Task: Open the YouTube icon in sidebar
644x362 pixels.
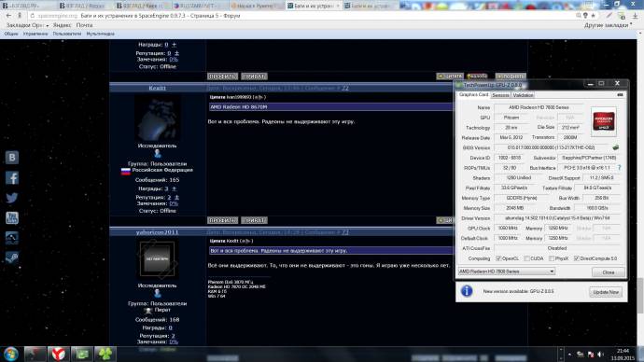Action: coord(12,218)
